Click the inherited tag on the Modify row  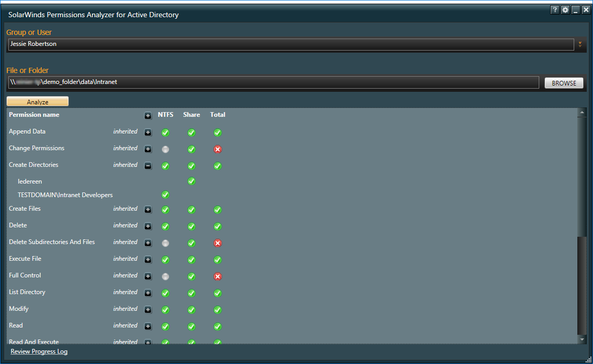[125, 308]
